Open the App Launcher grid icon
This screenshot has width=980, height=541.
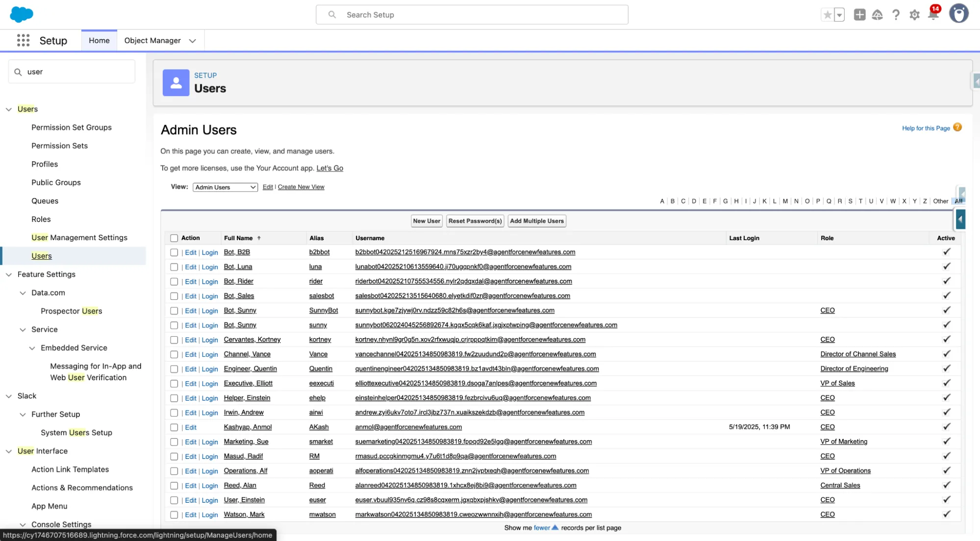click(23, 41)
